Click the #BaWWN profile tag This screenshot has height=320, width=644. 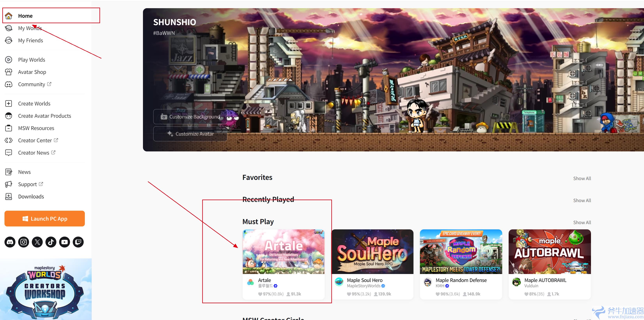(164, 33)
